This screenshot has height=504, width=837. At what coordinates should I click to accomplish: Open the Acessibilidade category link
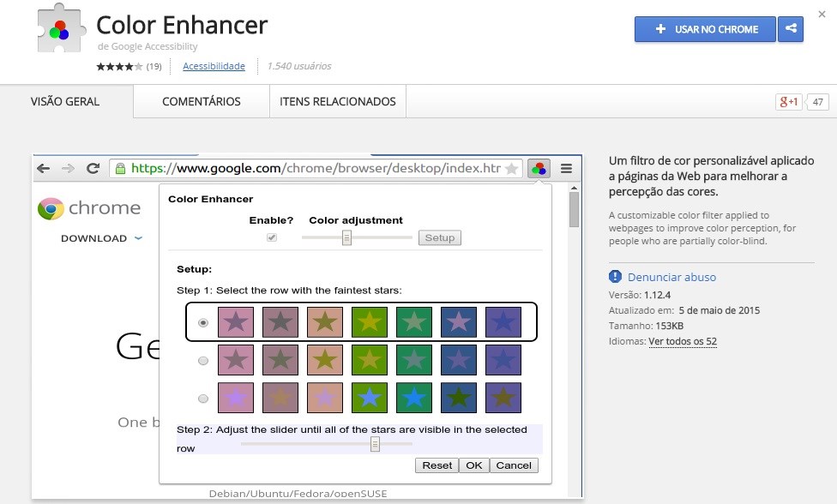tap(214, 66)
